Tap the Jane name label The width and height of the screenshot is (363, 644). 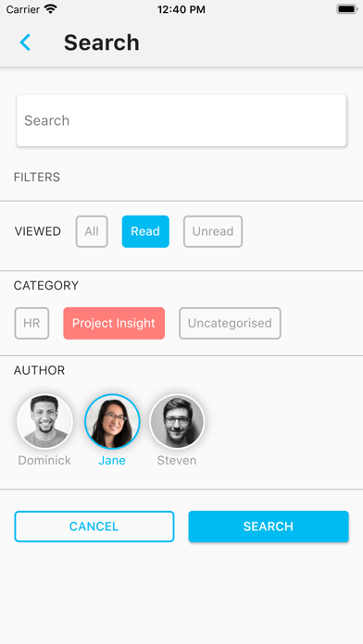[112, 461]
